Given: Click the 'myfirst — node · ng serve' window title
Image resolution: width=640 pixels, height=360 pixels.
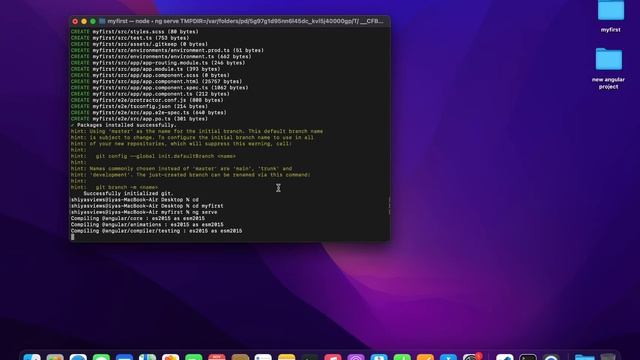Looking at the screenshot, I should click(245, 21).
